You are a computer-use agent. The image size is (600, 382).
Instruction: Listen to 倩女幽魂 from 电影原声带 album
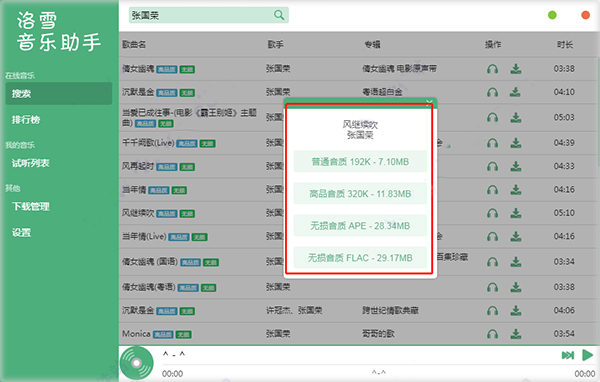pyautogui.click(x=492, y=69)
